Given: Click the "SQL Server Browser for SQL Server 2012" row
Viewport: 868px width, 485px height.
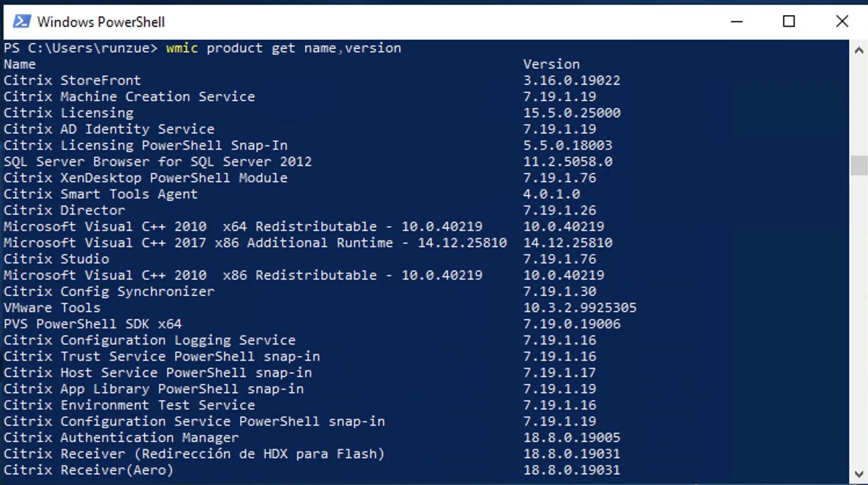Looking at the screenshot, I should tap(157, 162).
